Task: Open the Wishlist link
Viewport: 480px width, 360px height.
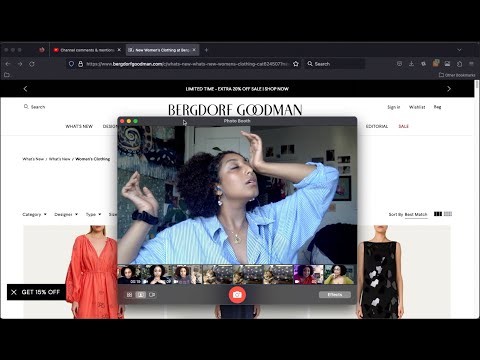Action: tap(417, 107)
